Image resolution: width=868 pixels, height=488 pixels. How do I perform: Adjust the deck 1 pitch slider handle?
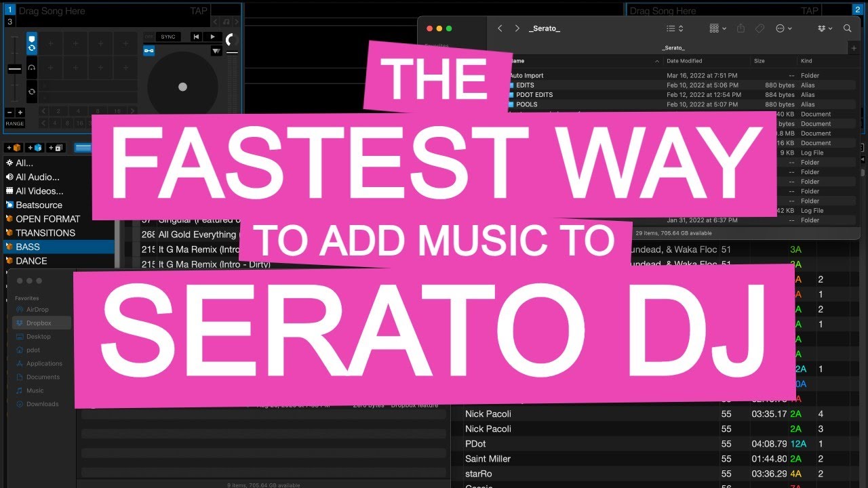[15, 69]
